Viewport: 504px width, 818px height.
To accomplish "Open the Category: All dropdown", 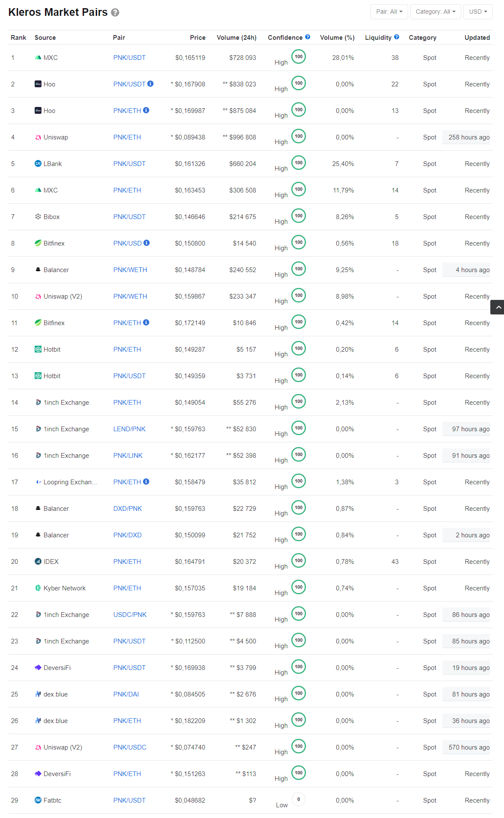I will (x=436, y=12).
